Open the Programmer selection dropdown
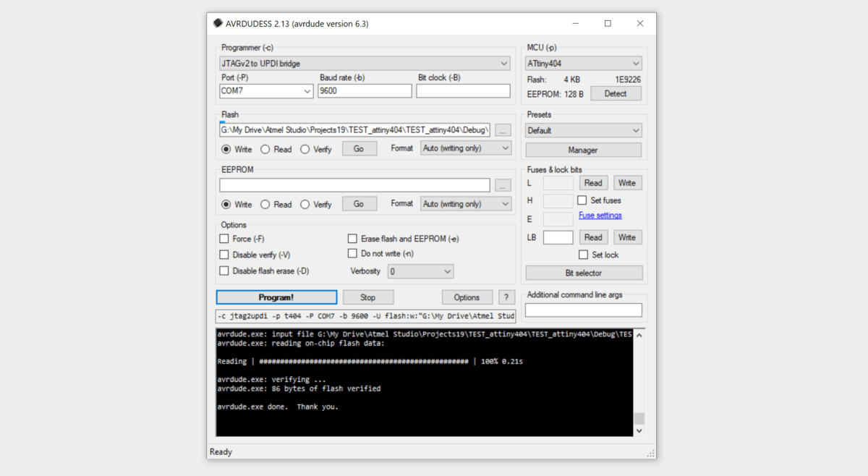Viewport: 868px width, 476px height. coord(365,64)
